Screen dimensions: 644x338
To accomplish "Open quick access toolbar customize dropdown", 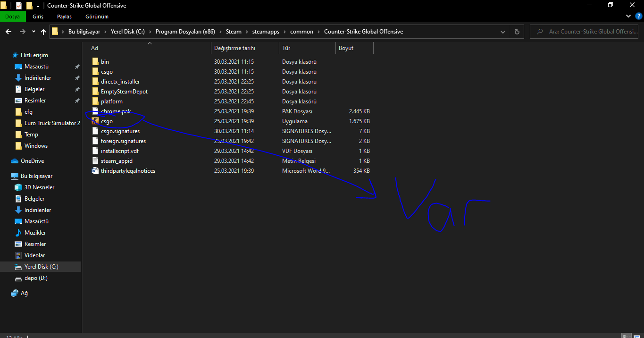I will (x=38, y=6).
